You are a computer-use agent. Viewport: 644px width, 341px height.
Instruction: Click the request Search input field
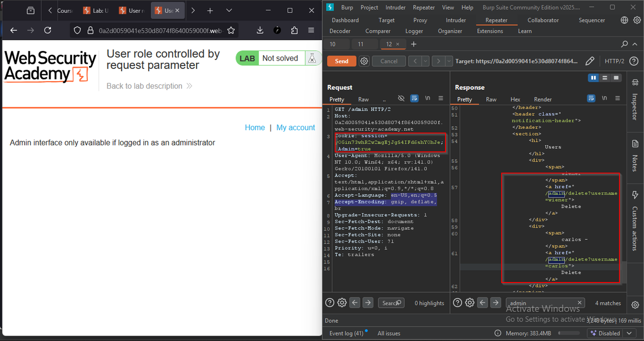click(391, 303)
